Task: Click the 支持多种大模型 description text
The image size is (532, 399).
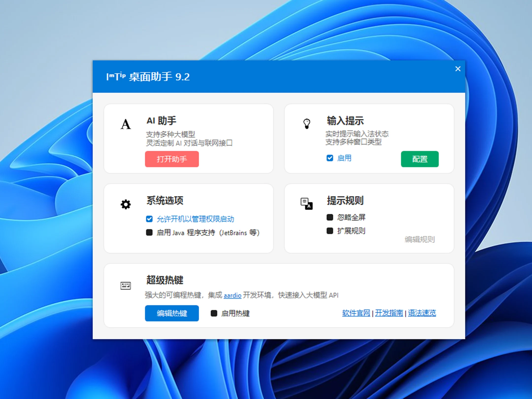Action: pyautogui.click(x=170, y=134)
